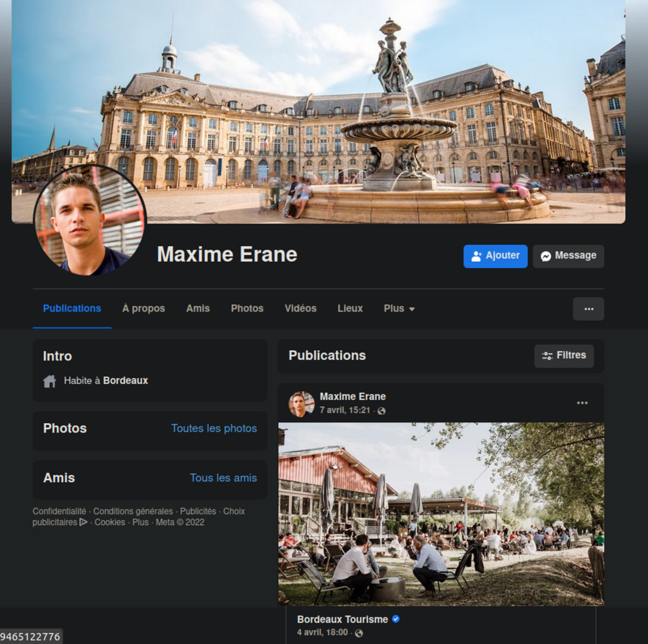Viewport: 648px width, 644px height.
Task: Open the Photos tab
Action: tap(247, 309)
